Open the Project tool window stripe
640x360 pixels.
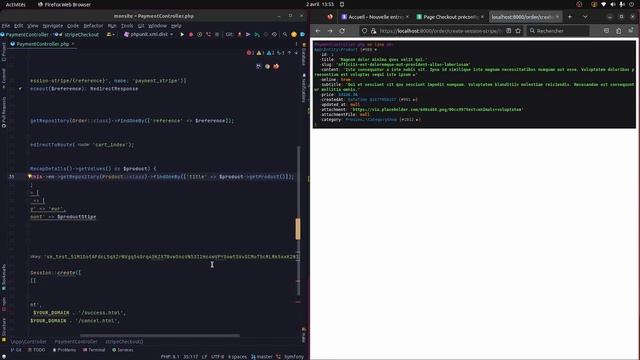tap(4, 51)
